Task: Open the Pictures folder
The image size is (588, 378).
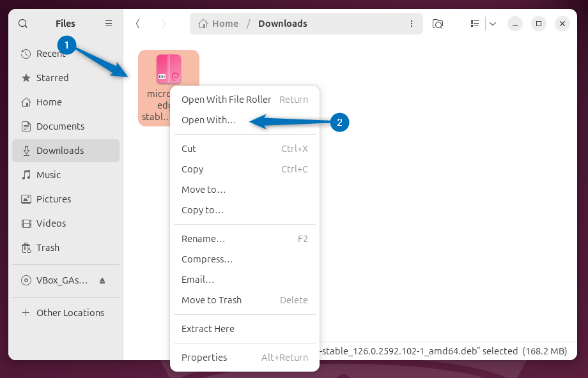Action: pos(57,199)
